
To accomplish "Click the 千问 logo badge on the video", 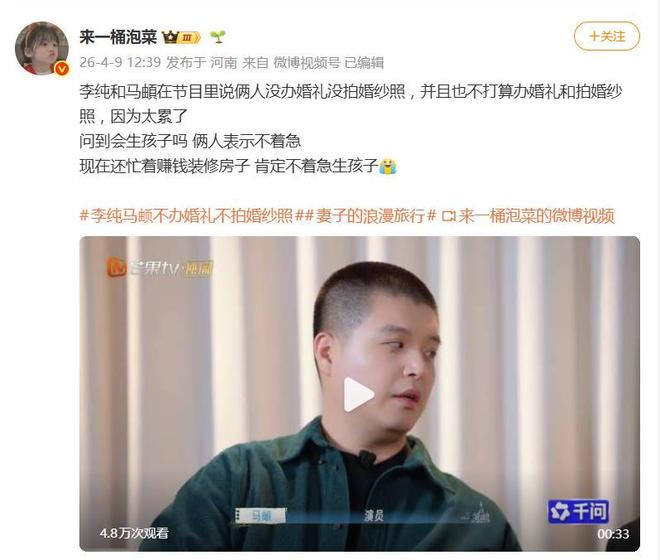I will 578,512.
